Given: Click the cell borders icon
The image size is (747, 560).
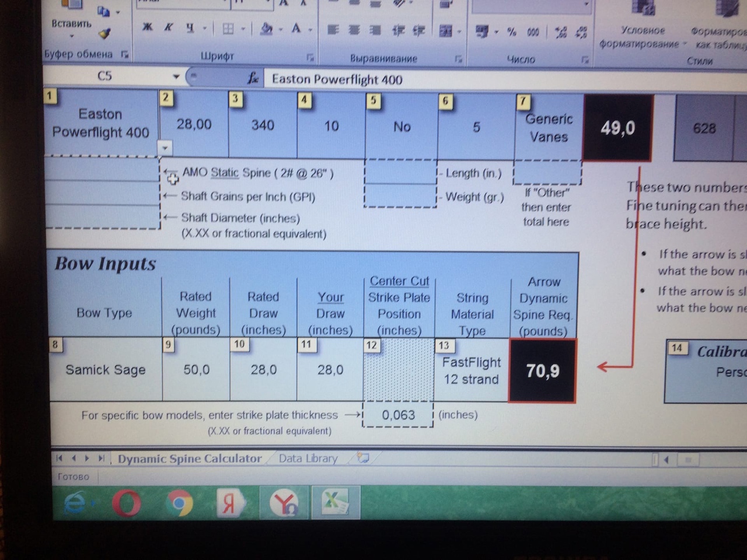Looking at the screenshot, I should click(228, 28).
